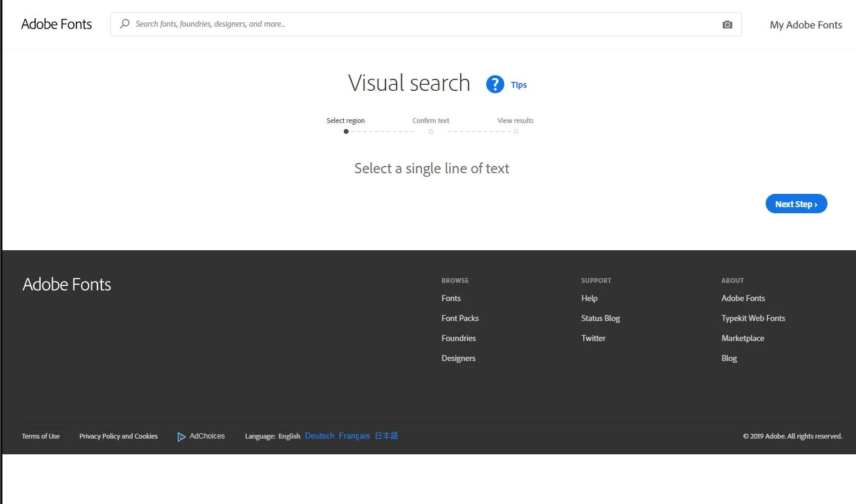Click the English language label
Viewport: 856px width, 504px height.
click(x=289, y=436)
